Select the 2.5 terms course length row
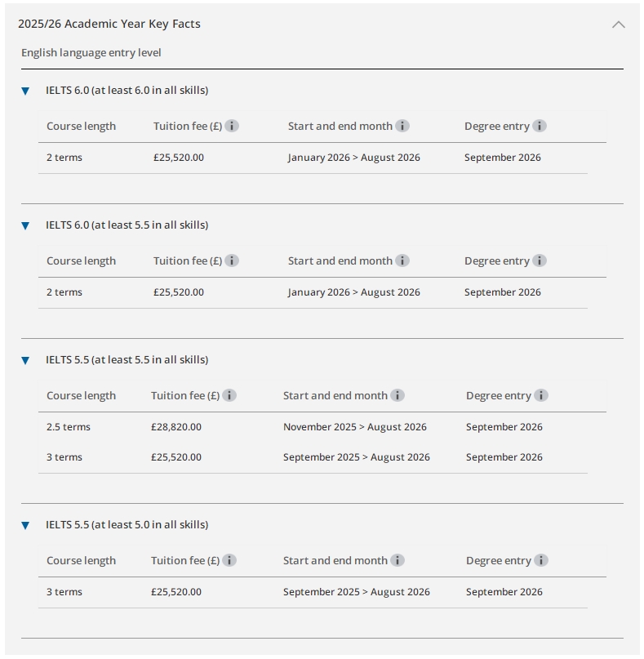The width and height of the screenshot is (644, 659). 69,427
